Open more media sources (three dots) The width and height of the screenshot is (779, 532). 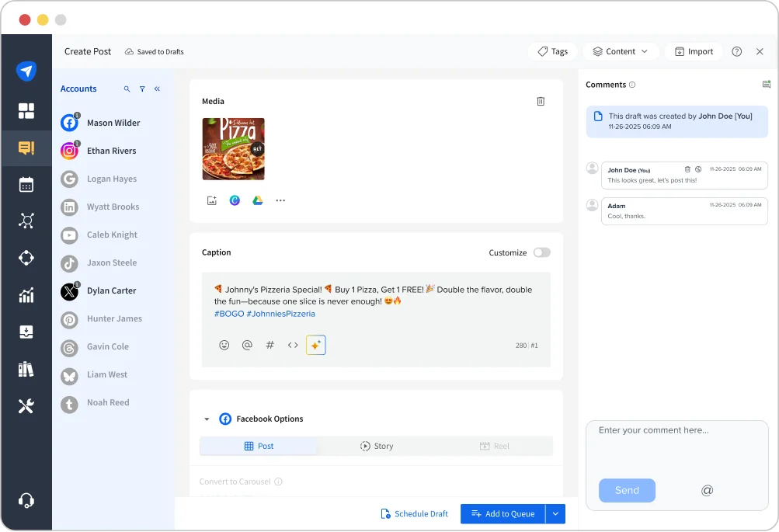tap(280, 200)
